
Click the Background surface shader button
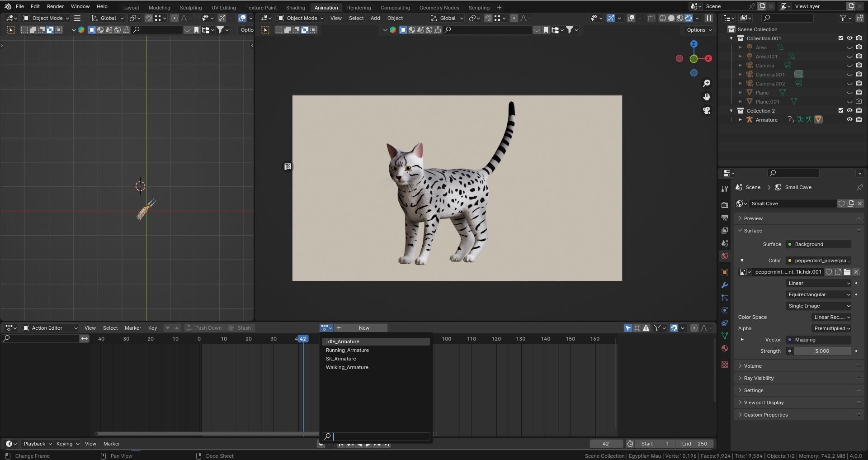pos(819,244)
